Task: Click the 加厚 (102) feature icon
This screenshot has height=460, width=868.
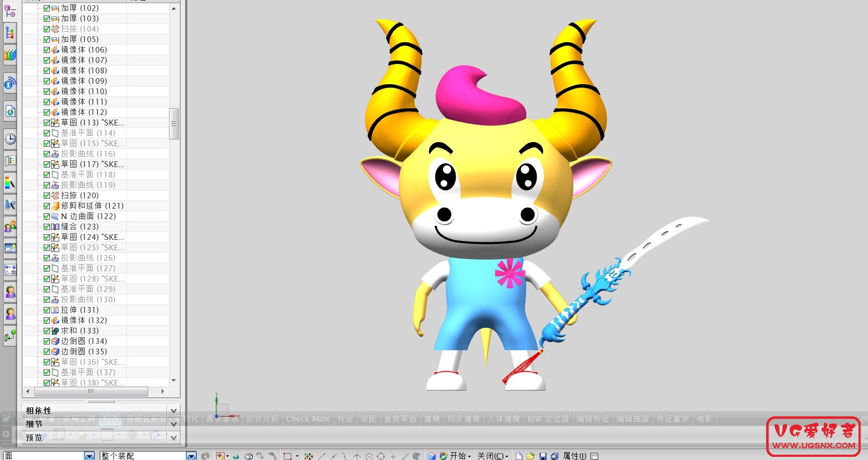Action: (x=55, y=8)
